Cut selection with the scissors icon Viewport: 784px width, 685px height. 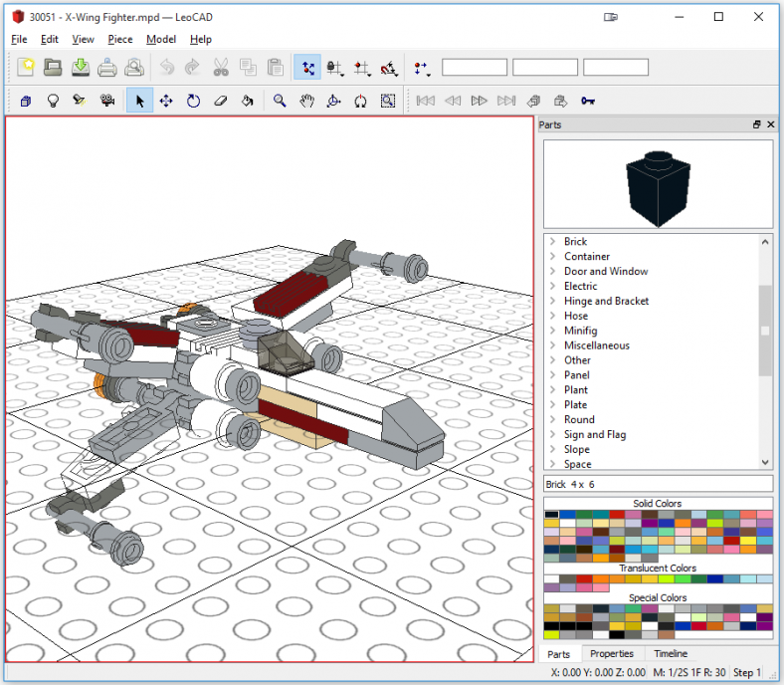click(221, 67)
